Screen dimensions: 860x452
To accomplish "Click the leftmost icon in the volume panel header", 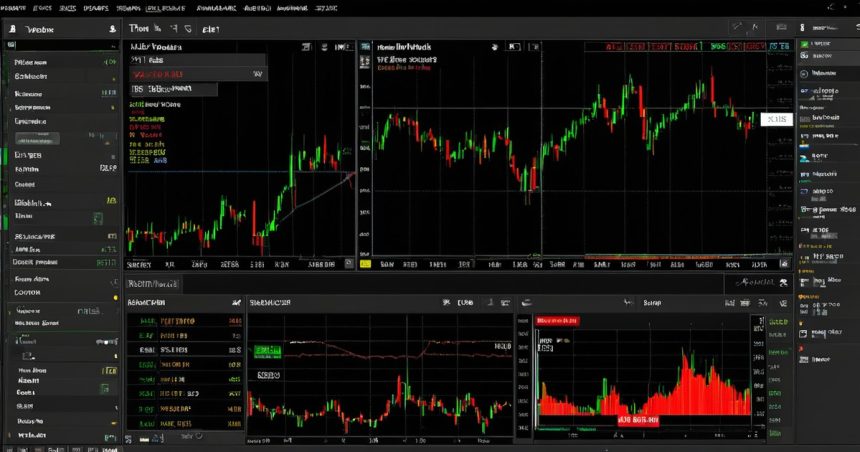I will click(526, 302).
